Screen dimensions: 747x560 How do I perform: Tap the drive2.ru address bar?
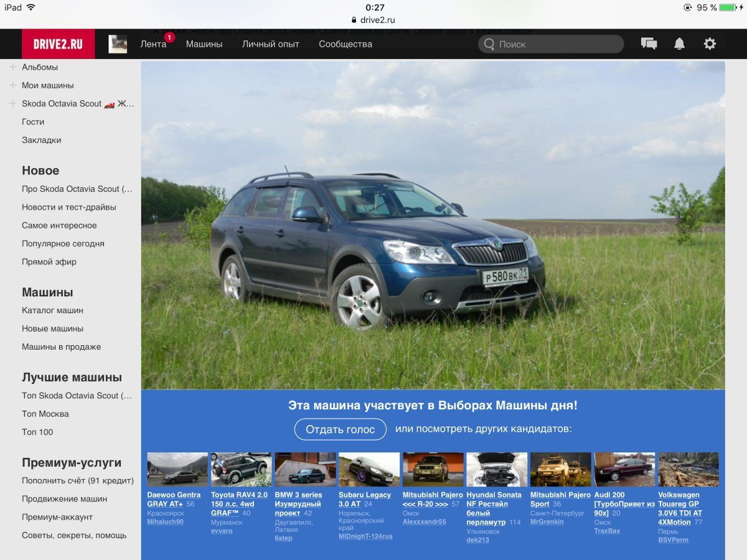[x=374, y=20]
